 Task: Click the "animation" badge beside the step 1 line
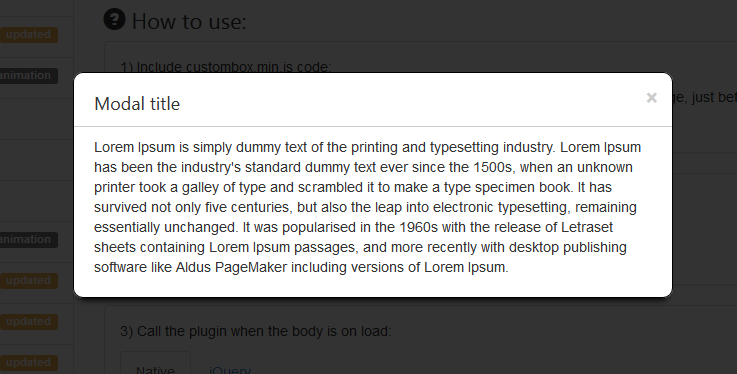click(28, 76)
